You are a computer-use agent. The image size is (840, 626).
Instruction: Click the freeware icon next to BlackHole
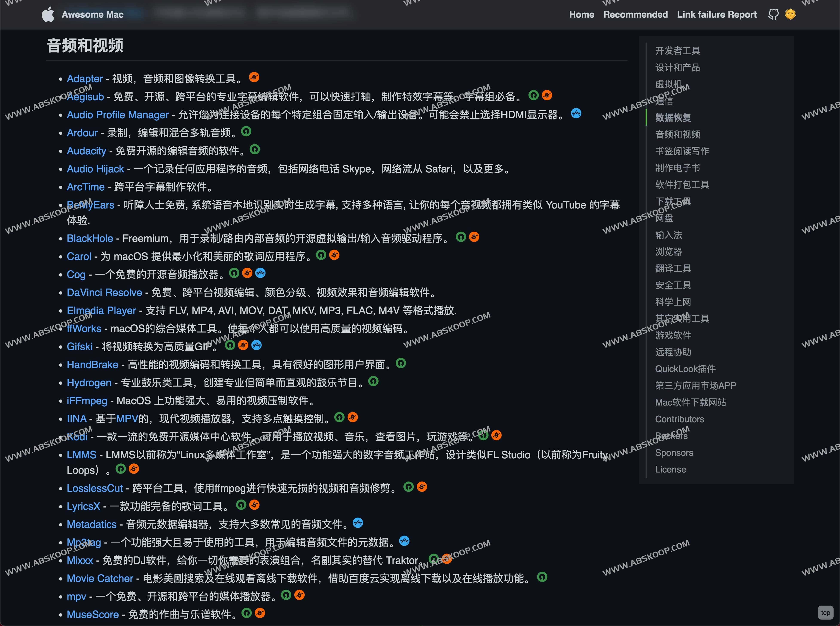[474, 236]
